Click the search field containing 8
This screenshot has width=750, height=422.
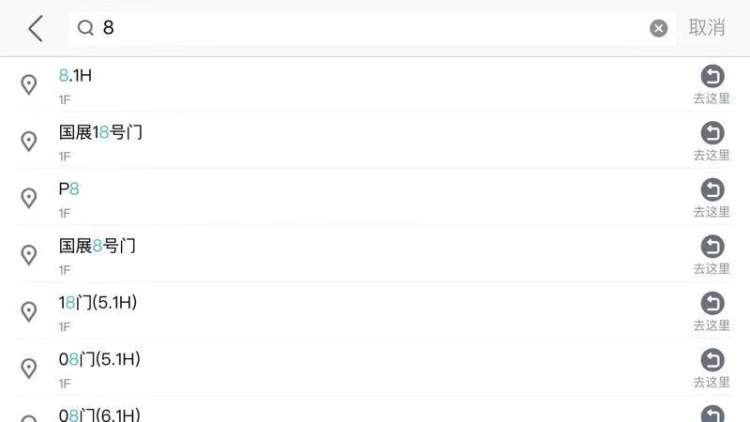tap(372, 28)
